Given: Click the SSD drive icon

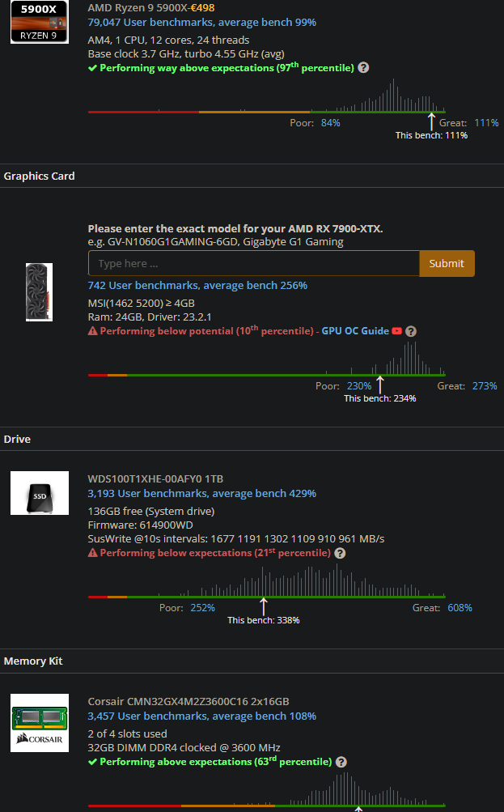Looking at the screenshot, I should coord(40,493).
